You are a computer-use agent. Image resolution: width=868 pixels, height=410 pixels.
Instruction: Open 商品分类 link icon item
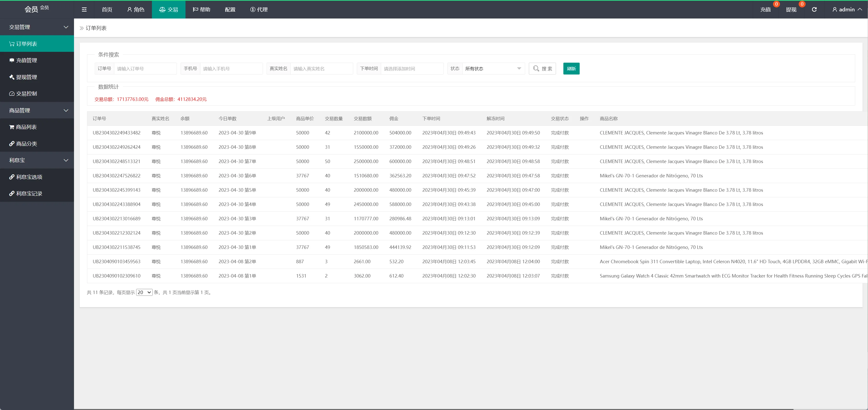[x=26, y=144]
